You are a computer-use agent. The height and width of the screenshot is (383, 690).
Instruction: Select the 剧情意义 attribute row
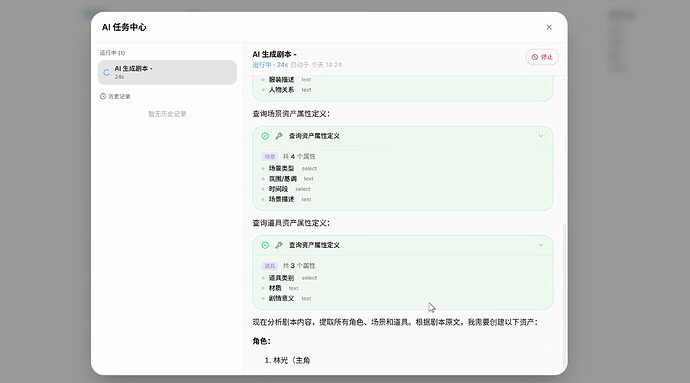pyautogui.click(x=286, y=298)
